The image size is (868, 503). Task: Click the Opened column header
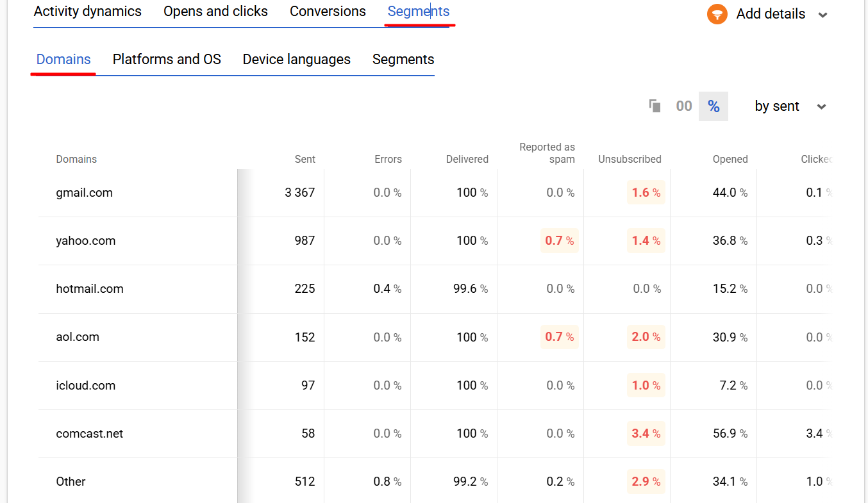(730, 159)
